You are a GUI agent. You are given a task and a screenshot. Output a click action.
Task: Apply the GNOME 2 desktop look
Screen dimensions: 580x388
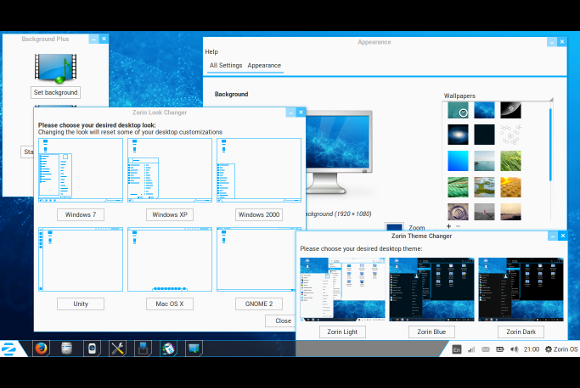click(x=259, y=304)
